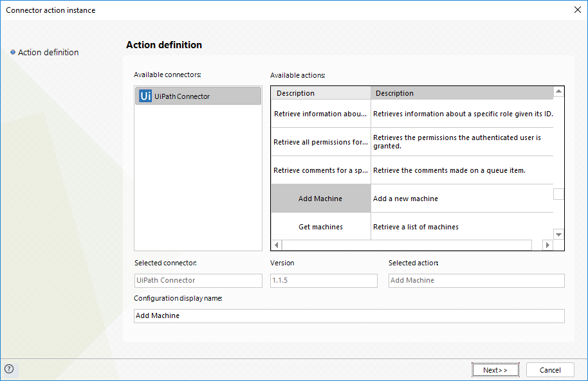Click 'Add a new machine' description cell
Screen dimensions: 588x381
point(462,198)
